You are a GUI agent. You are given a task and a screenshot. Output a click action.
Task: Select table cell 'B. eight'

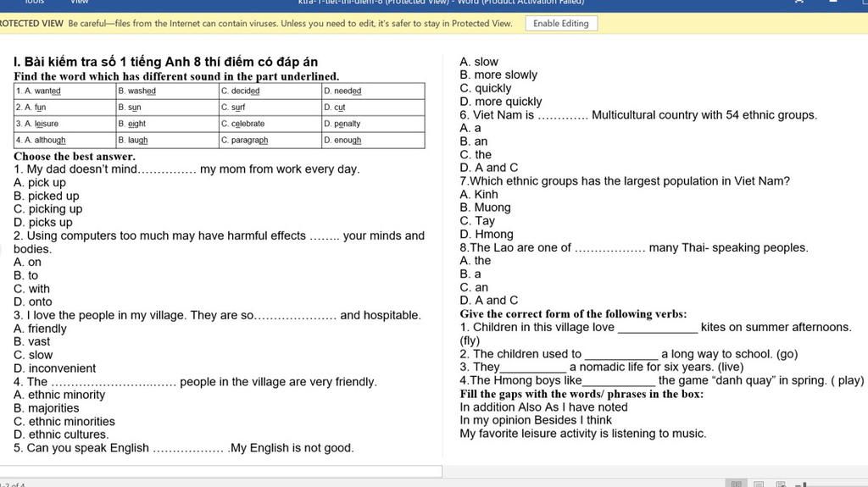click(x=167, y=124)
